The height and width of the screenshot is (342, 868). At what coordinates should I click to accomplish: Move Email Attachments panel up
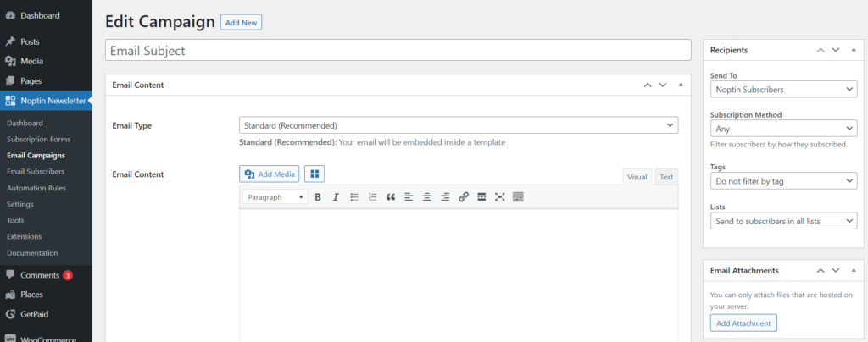821,271
